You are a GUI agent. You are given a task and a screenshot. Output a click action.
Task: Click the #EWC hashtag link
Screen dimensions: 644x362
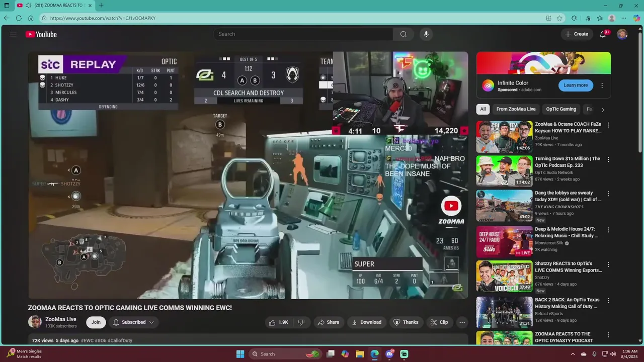point(87,341)
